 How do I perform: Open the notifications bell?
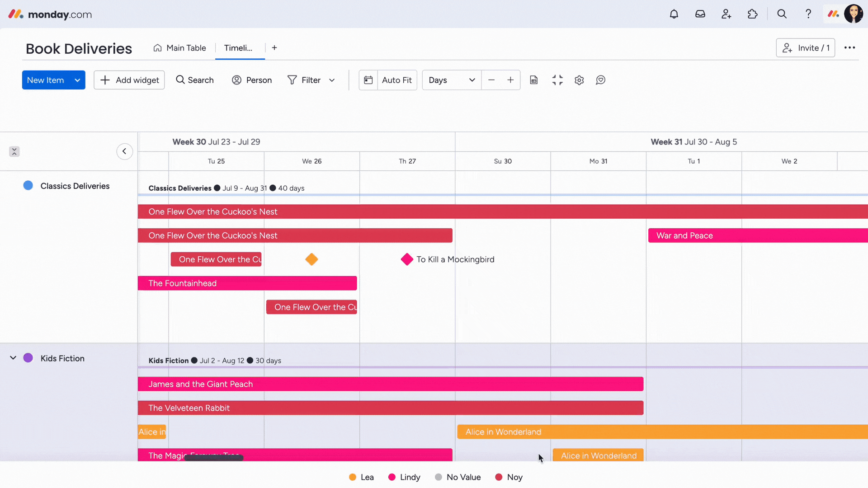(674, 14)
